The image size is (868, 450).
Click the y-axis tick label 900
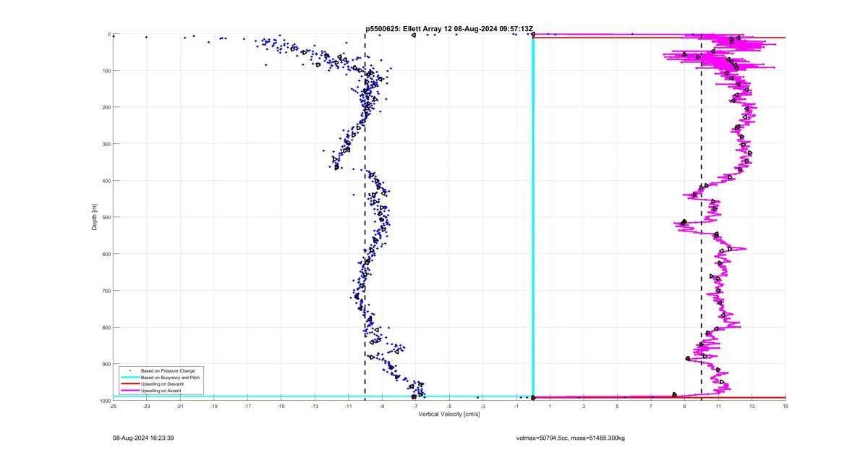pos(106,364)
